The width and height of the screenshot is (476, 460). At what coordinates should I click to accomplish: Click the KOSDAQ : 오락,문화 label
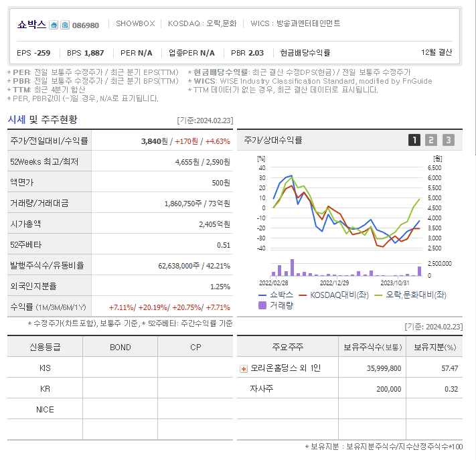coord(202,23)
